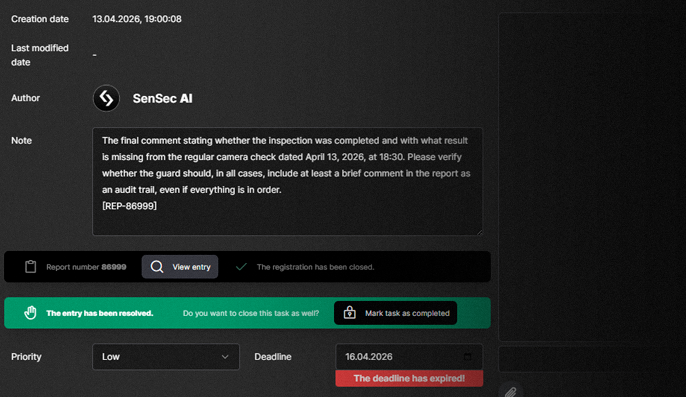Image resolution: width=686 pixels, height=397 pixels.
Task: Click the [REP-86999] reference in the note
Action: [130, 206]
